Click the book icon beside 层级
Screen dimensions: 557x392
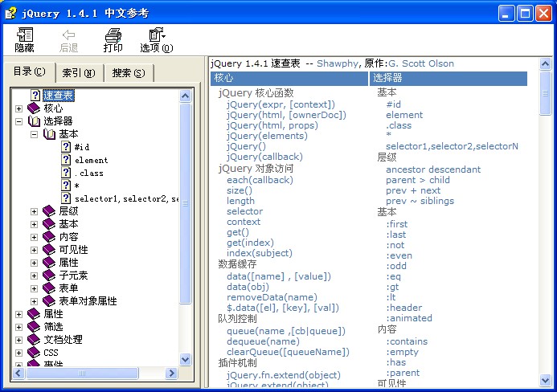49,211
